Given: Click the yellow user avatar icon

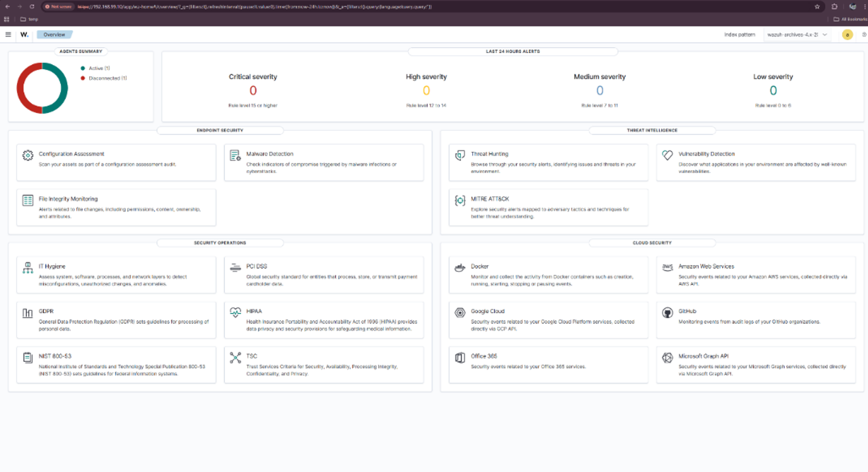Looking at the screenshot, I should coord(847,34).
